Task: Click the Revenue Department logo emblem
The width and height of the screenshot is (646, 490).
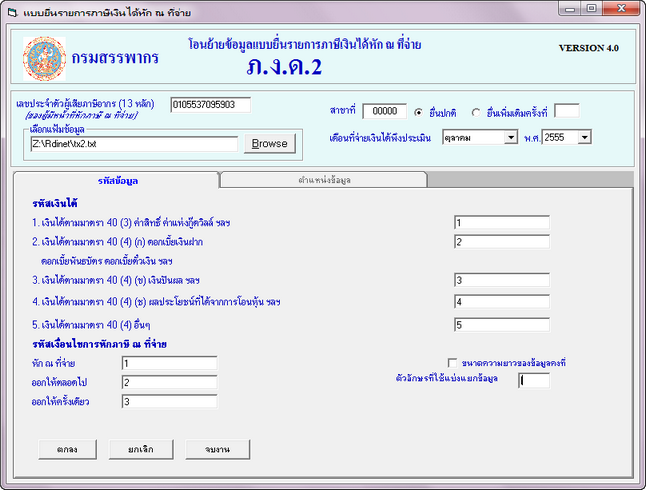Action: pyautogui.click(x=44, y=59)
